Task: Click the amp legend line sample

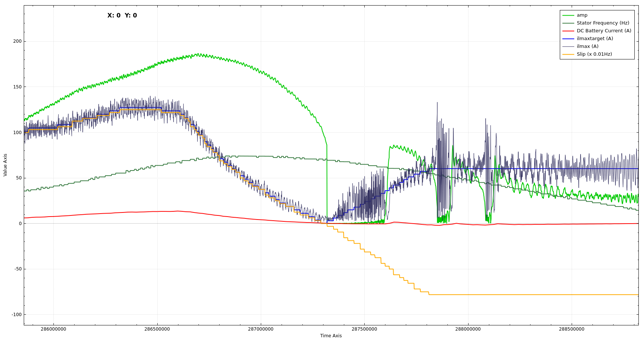Action: click(568, 15)
